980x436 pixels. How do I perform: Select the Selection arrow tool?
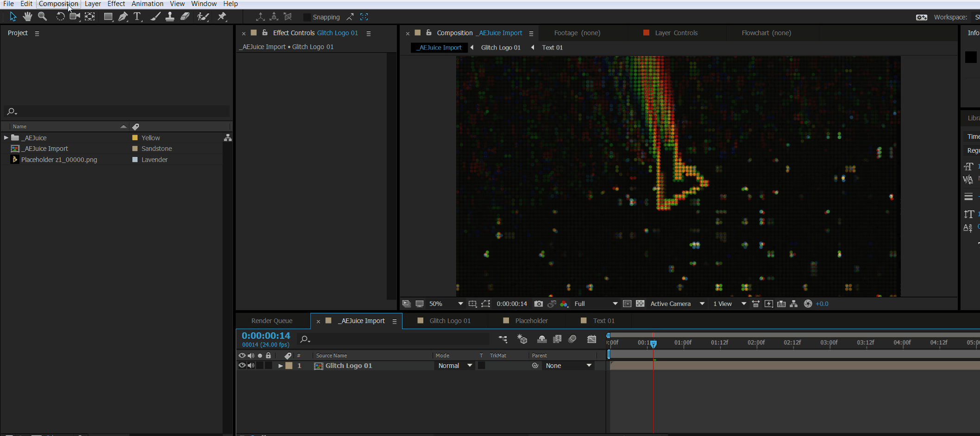13,17
